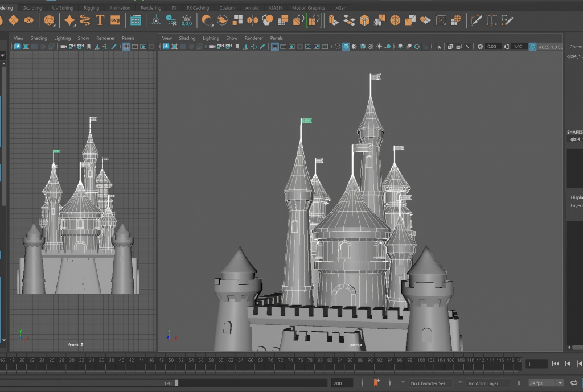Go to start of playback range

coord(555,364)
